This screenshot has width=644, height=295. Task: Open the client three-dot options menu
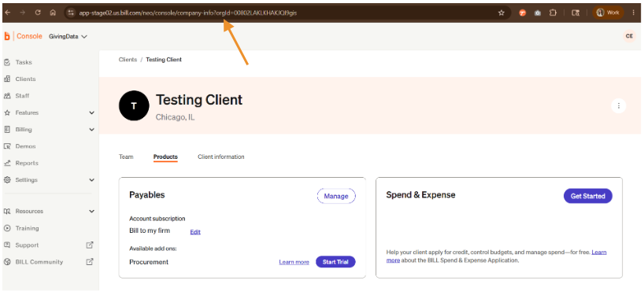(619, 106)
